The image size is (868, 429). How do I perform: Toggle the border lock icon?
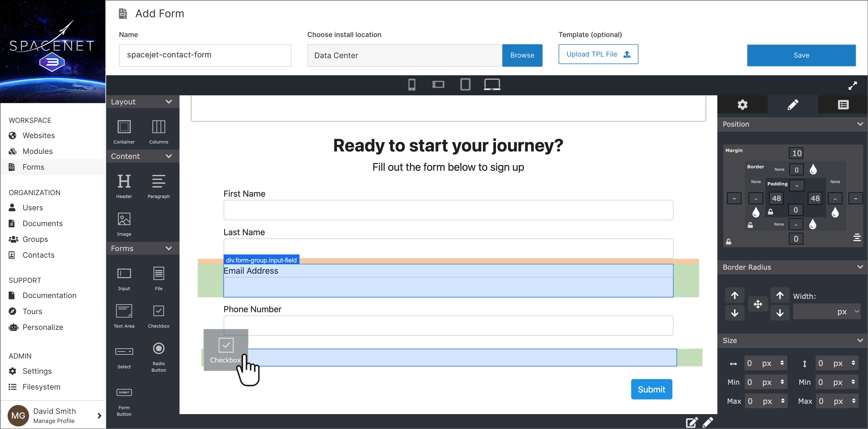[x=750, y=225]
